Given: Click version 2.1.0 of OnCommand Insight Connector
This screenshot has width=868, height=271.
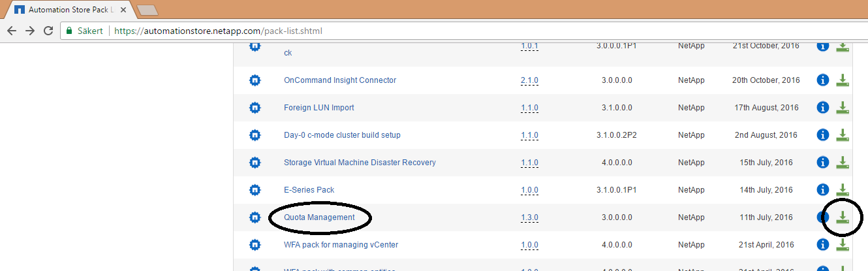Looking at the screenshot, I should click(x=529, y=80).
